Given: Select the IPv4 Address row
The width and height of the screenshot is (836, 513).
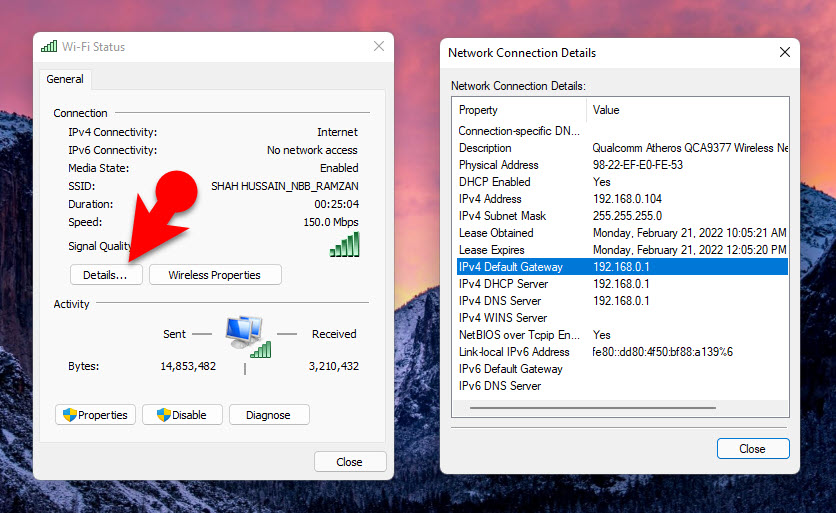Looking at the screenshot, I should click(622, 199).
